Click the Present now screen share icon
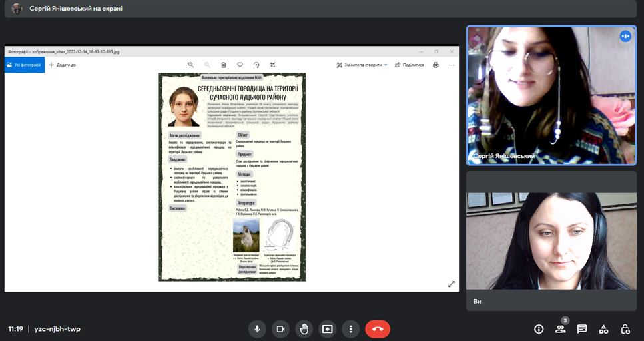This screenshot has height=341, width=644. click(327, 329)
